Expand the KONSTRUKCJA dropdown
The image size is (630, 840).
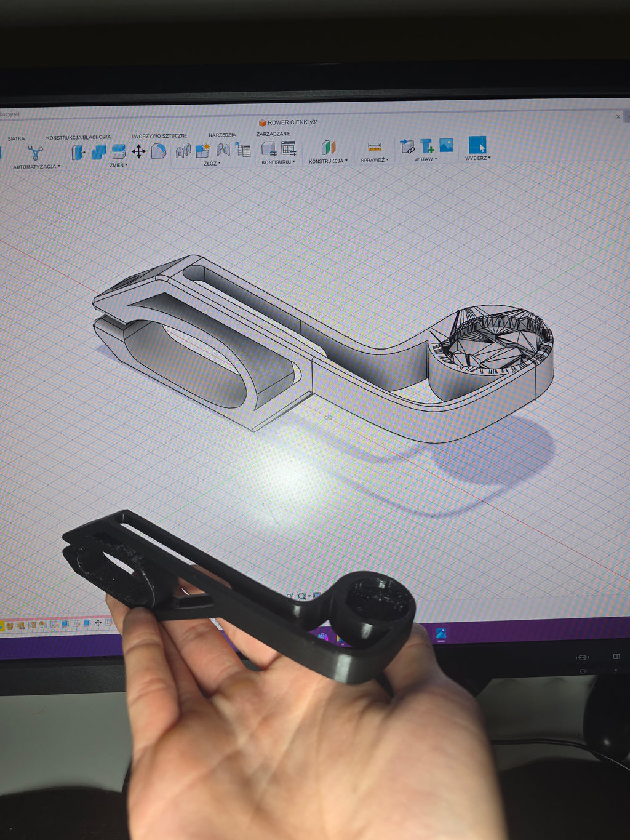328,161
